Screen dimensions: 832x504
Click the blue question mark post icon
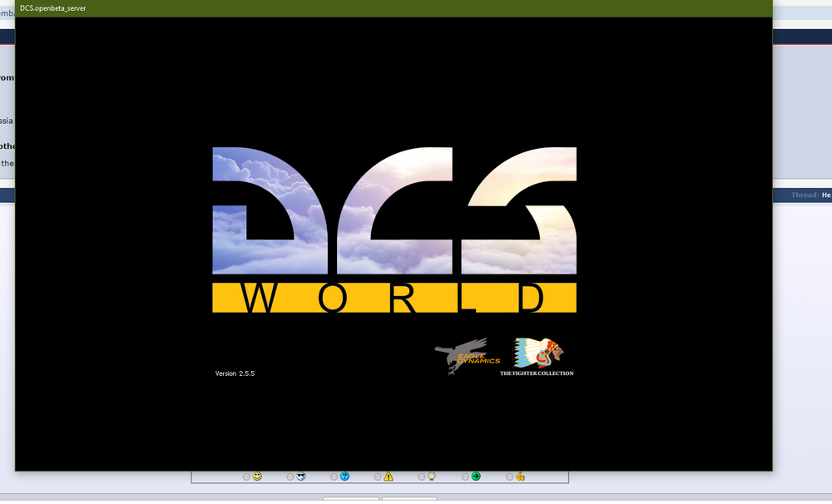[345, 477]
